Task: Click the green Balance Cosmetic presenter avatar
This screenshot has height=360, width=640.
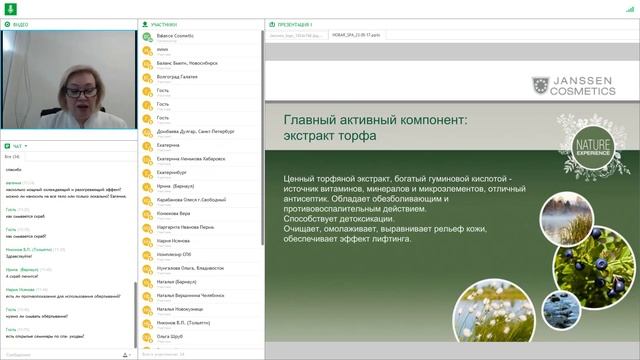Action: (147, 37)
